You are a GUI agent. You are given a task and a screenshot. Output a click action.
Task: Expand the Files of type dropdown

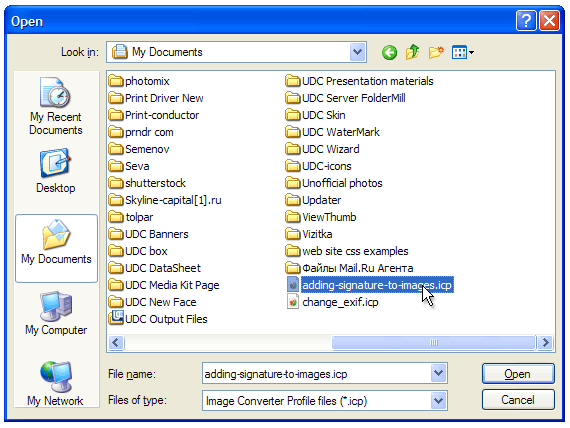tap(439, 400)
